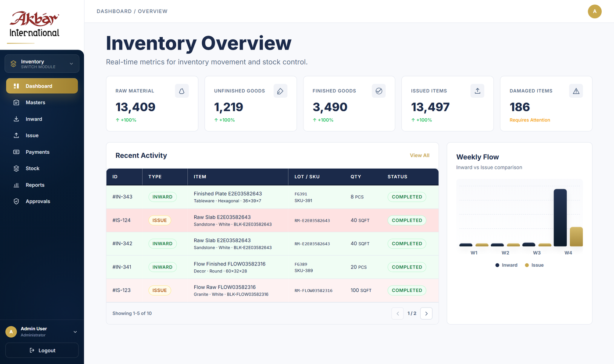Screen dimensions: 614x364
Task: Toggle the Inward series in chart legend
Action: click(x=507, y=265)
